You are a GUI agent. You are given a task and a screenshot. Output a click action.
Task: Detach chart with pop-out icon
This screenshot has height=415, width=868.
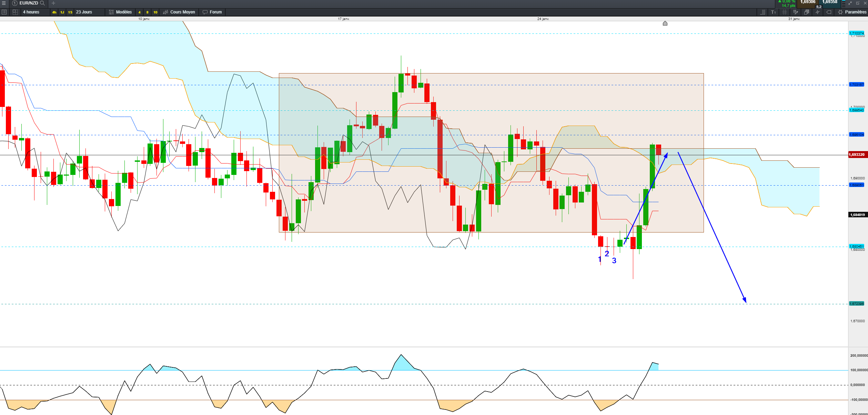tap(858, 3)
